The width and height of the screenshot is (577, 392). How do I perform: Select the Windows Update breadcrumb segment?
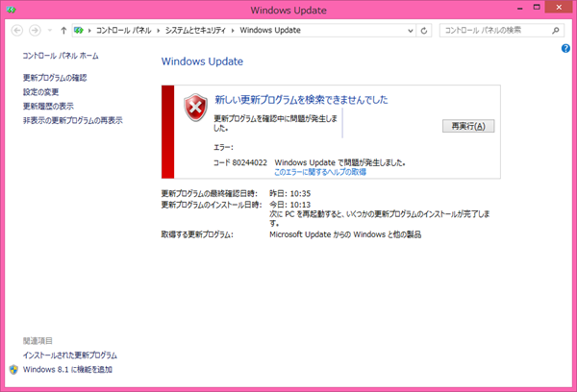pyautogui.click(x=270, y=31)
